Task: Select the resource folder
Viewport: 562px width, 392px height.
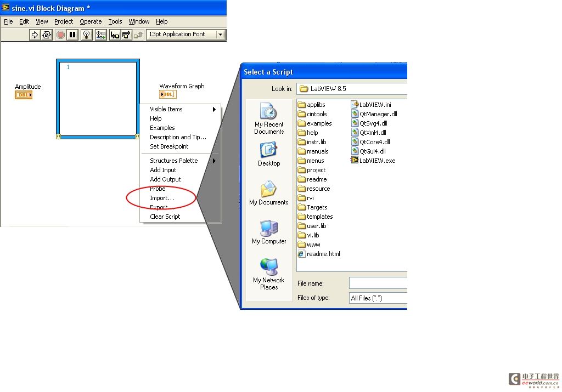Action: pyautogui.click(x=314, y=189)
